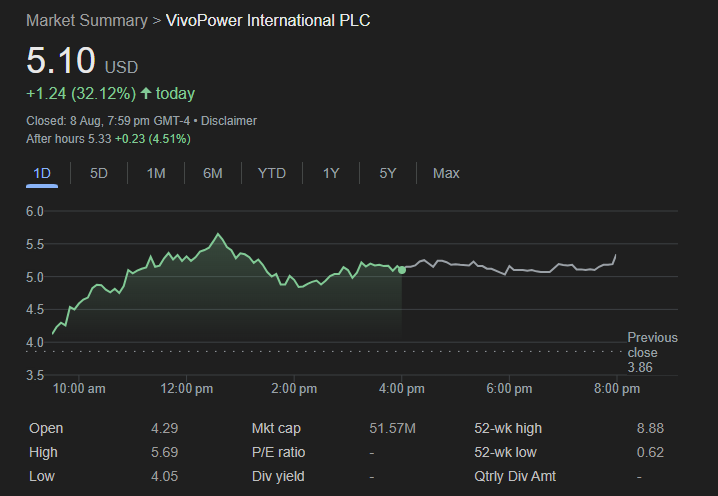Click the USD currency label
Viewport: 718px width, 496px height.
click(x=121, y=67)
